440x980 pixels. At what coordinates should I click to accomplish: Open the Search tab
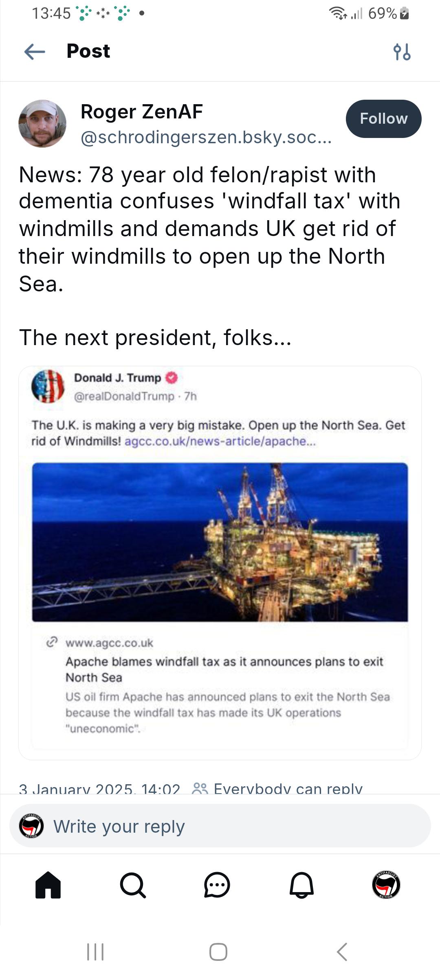point(133,885)
